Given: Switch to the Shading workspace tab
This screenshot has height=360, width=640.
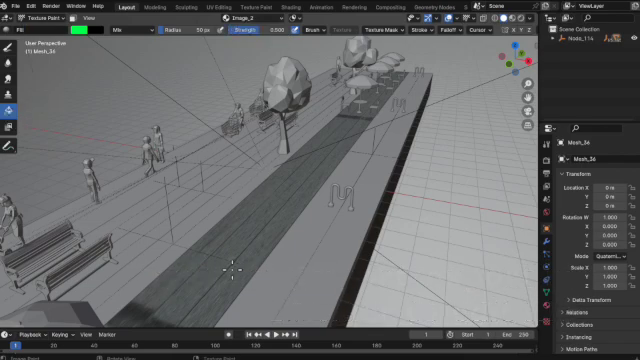Looking at the screenshot, I should pos(291,7).
